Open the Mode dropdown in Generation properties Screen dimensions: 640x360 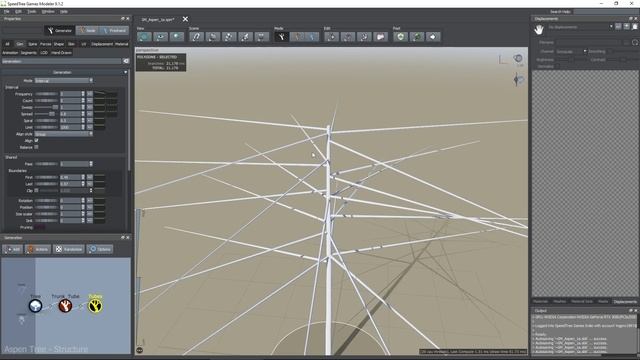pos(64,80)
